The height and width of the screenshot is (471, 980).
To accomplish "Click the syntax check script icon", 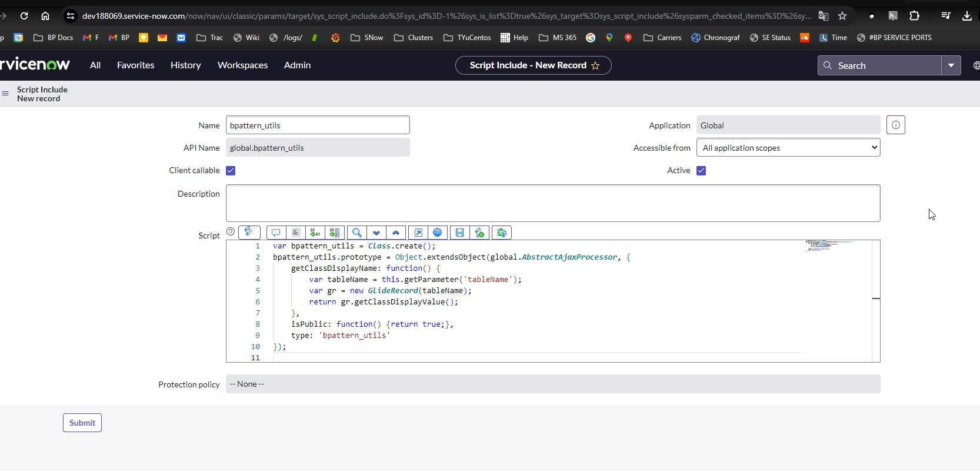I will [x=480, y=233].
